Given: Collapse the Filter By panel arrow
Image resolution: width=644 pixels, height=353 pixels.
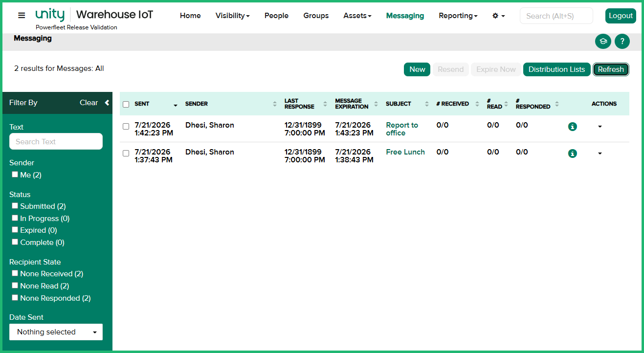Looking at the screenshot, I should pos(107,103).
